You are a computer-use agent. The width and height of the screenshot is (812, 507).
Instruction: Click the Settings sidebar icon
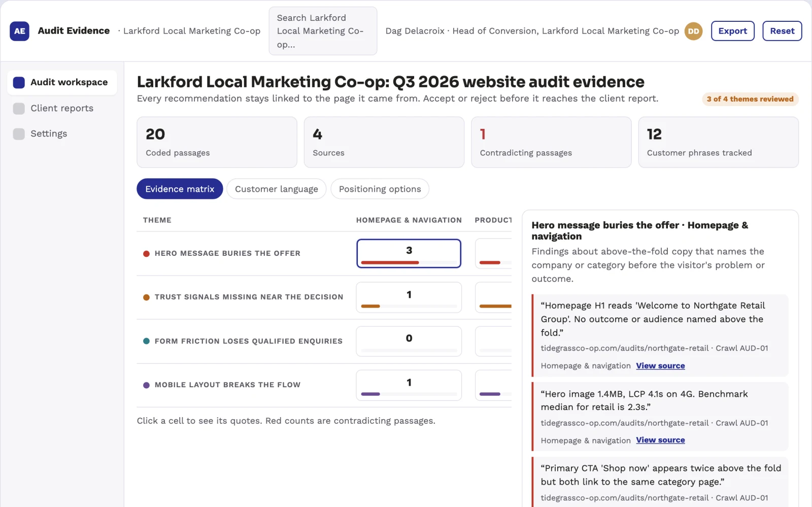click(x=19, y=133)
